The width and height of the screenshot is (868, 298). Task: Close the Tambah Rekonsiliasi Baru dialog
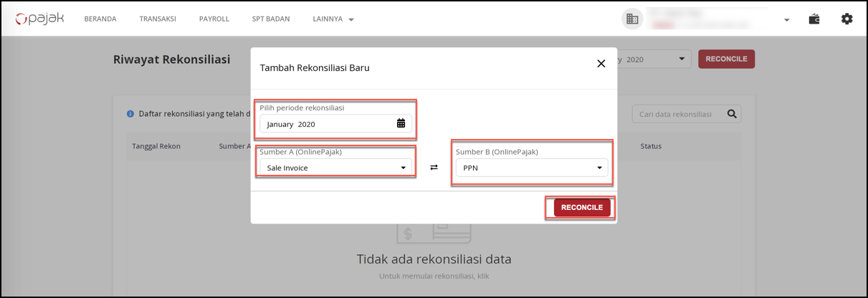point(601,64)
